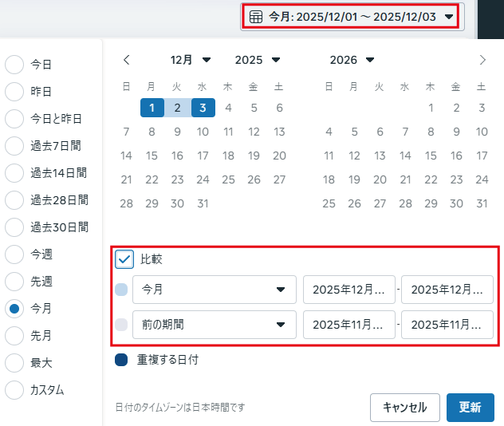Screen dimensions: 504x426
Task: Click the previous month left chevron
Action: click(127, 60)
